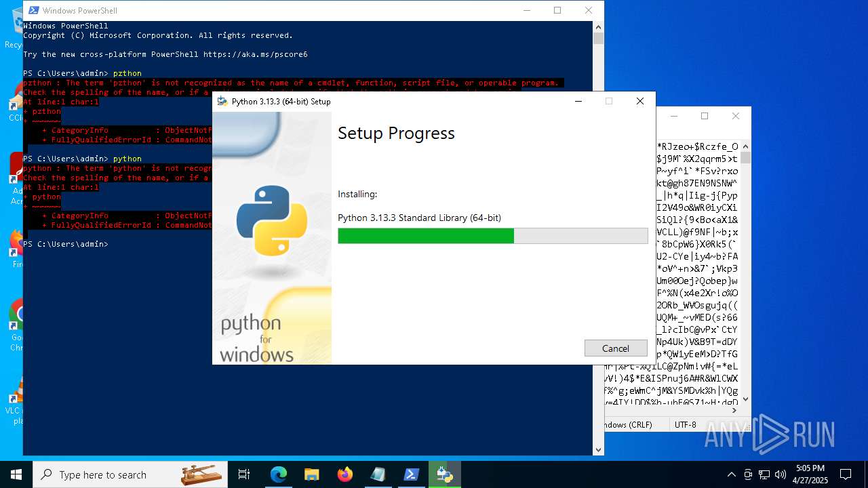Launch Microsoft Edge from the taskbar
This screenshot has width=868, height=488.
279,474
